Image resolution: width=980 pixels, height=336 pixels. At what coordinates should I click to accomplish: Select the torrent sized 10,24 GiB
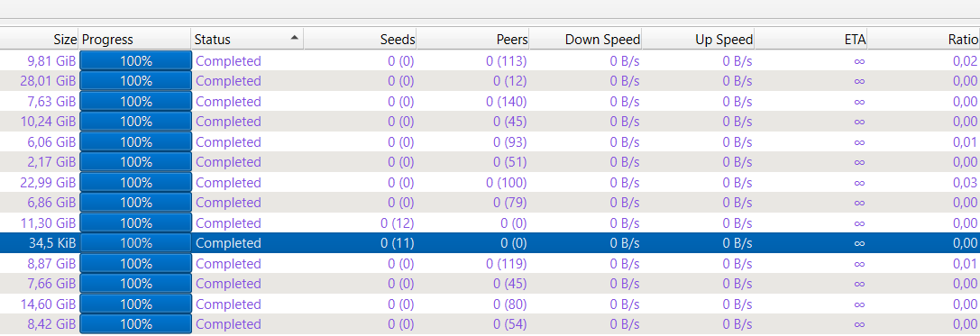click(490, 122)
